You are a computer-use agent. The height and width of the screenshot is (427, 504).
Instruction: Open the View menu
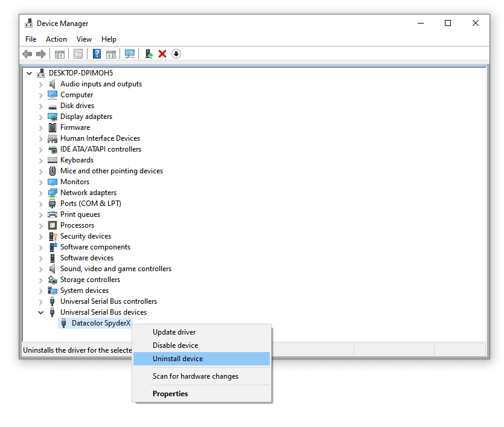click(x=84, y=39)
